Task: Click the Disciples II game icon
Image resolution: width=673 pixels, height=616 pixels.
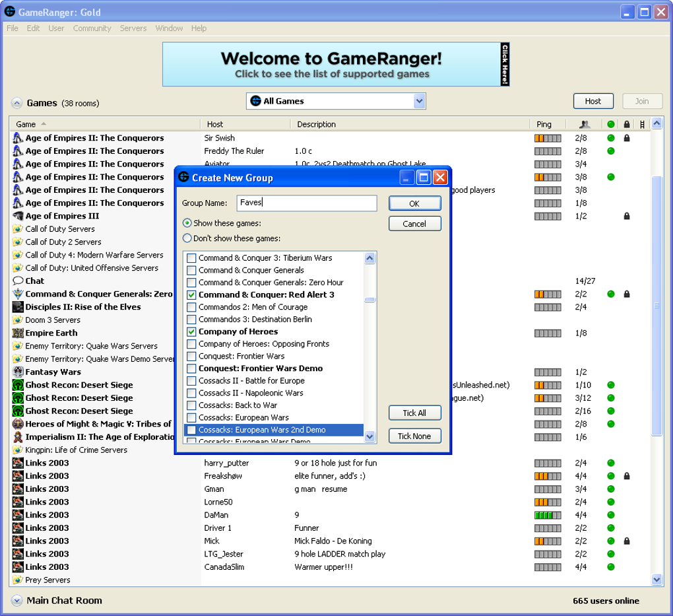Action: tap(18, 307)
